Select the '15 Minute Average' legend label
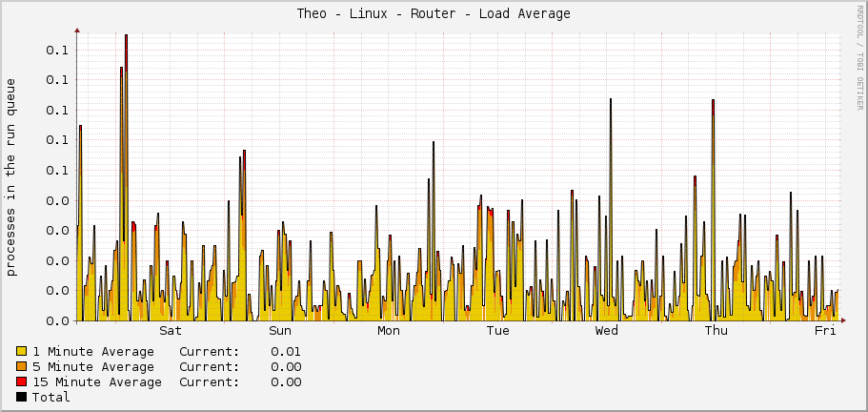The width and height of the screenshot is (868, 412). pos(97,382)
